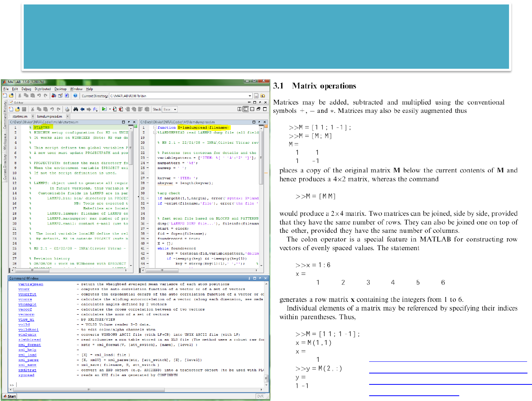Click the Clear all breakpoints icon
The image size is (532, 401).
point(121,109)
